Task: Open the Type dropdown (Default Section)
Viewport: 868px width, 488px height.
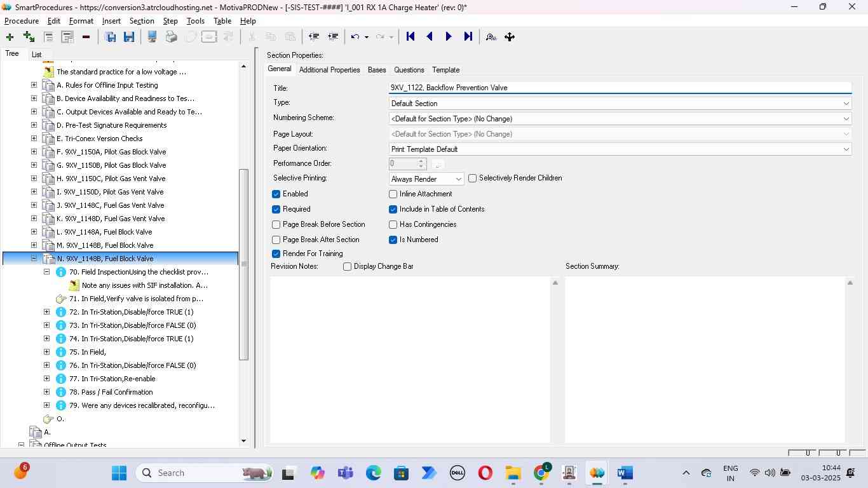Action: 620,104
